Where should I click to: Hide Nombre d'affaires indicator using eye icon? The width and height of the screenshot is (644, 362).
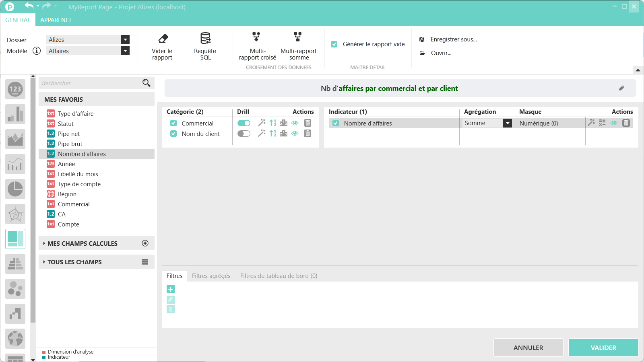coord(614,123)
